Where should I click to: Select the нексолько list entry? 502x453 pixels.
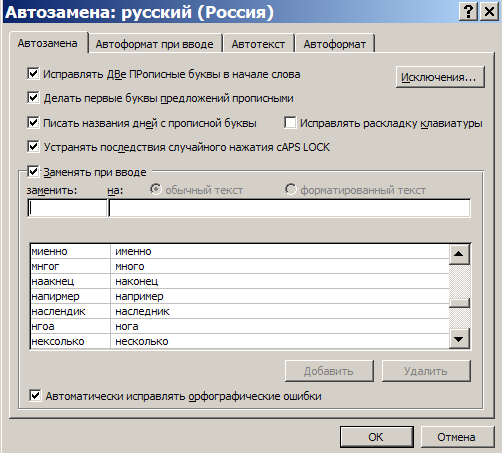tap(58, 341)
